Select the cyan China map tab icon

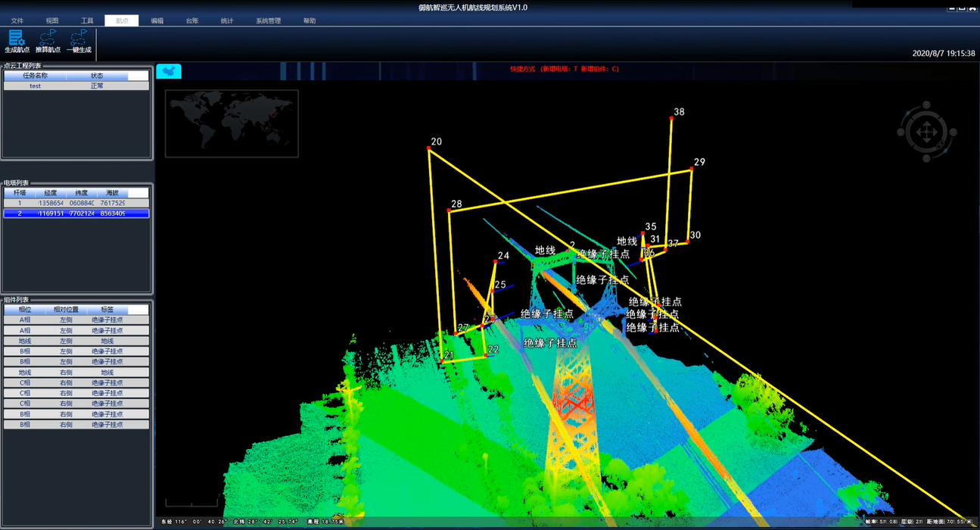(x=169, y=71)
